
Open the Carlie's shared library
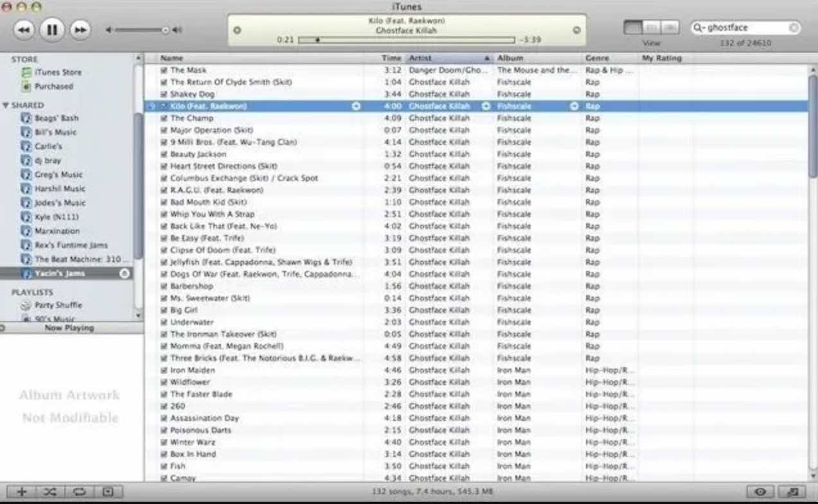42,146
